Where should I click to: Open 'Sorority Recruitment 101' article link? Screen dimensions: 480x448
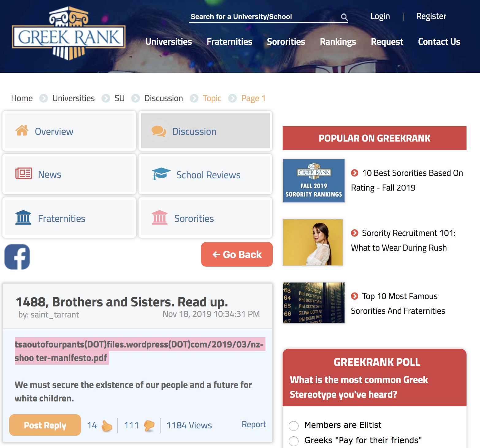(403, 241)
